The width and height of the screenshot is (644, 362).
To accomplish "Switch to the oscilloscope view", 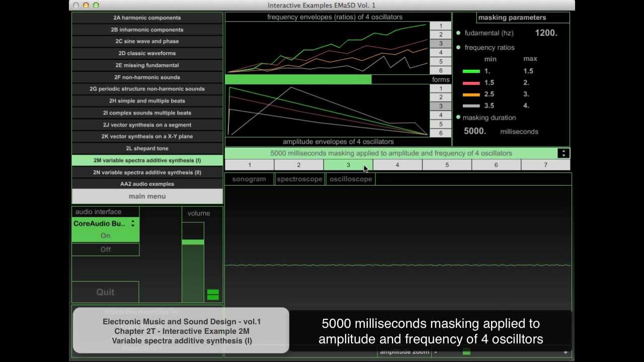I will click(x=351, y=179).
